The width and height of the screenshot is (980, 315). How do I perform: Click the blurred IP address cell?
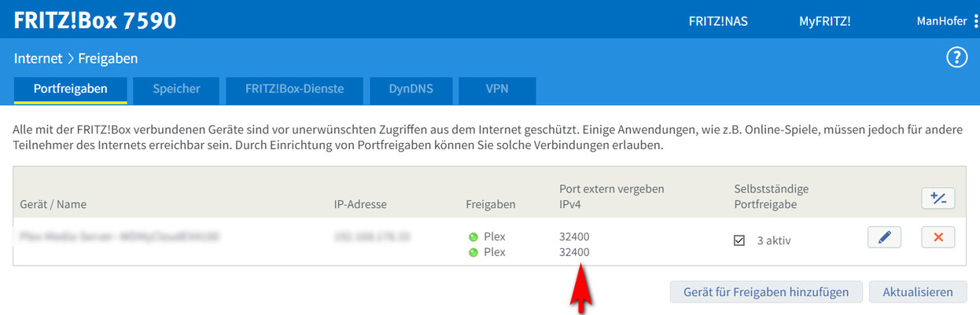point(374,236)
